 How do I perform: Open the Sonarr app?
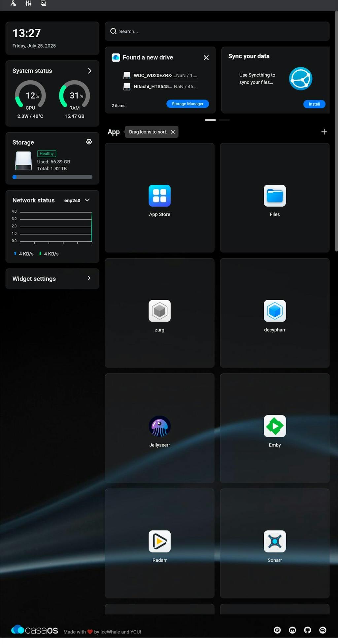click(x=274, y=542)
